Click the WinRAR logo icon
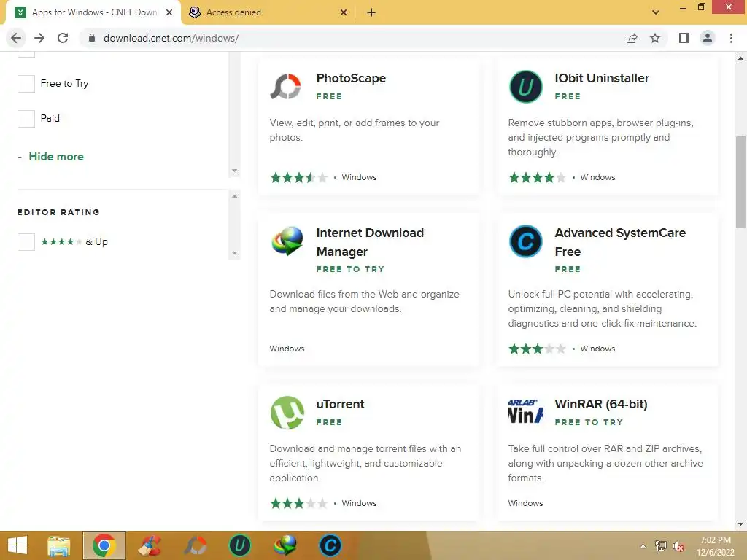Image resolution: width=747 pixels, height=560 pixels. point(525,412)
